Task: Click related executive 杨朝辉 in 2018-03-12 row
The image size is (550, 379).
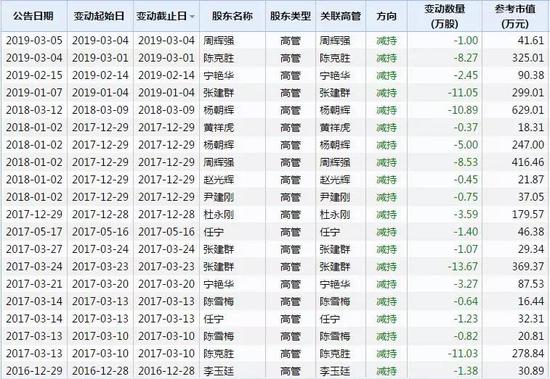Action: tap(335, 111)
